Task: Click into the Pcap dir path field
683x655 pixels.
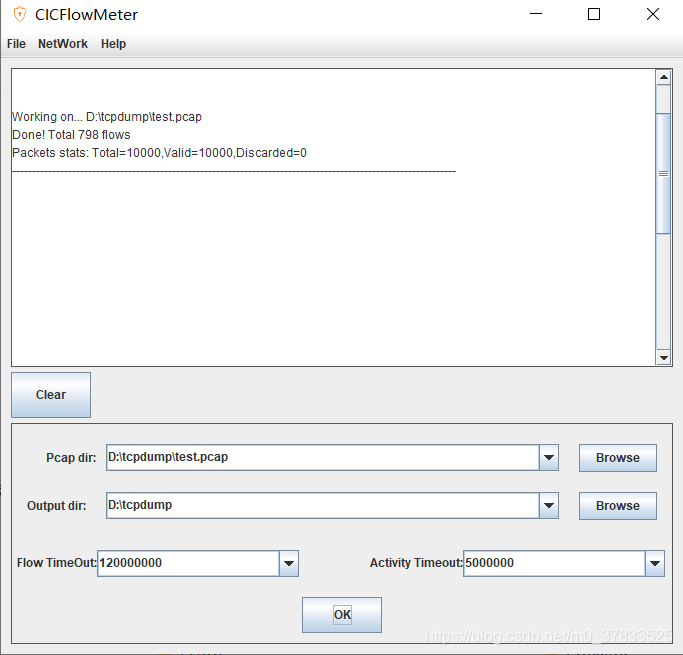Action: [323, 457]
